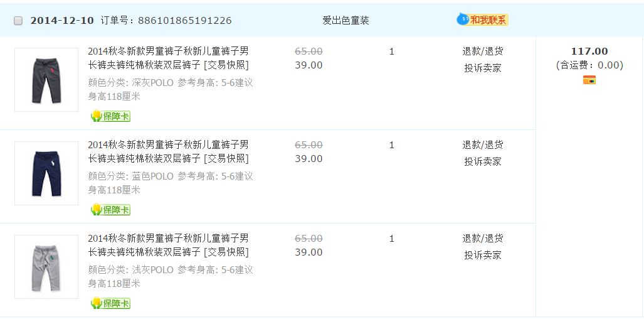The width and height of the screenshot is (644, 319).
Task: Click 保障卡 badge on light gray pants
Action: (110, 303)
